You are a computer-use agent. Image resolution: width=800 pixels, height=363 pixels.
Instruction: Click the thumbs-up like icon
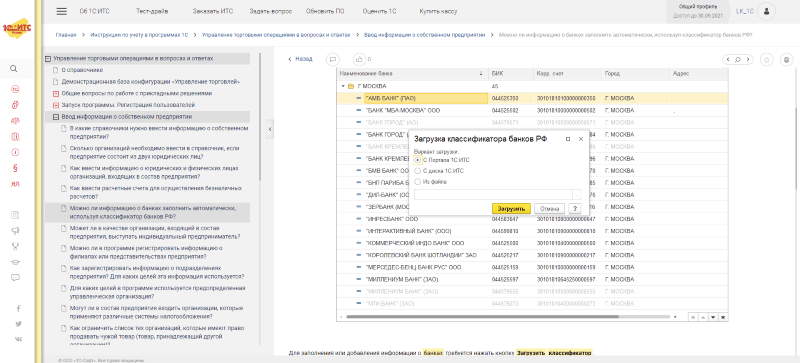click(x=360, y=59)
